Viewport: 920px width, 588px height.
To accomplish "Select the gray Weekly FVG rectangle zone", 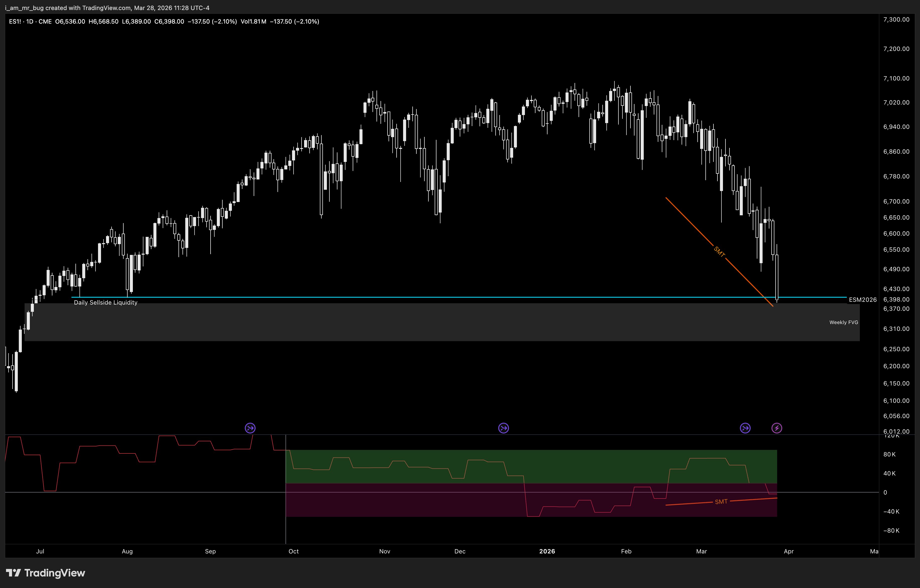I will point(420,323).
